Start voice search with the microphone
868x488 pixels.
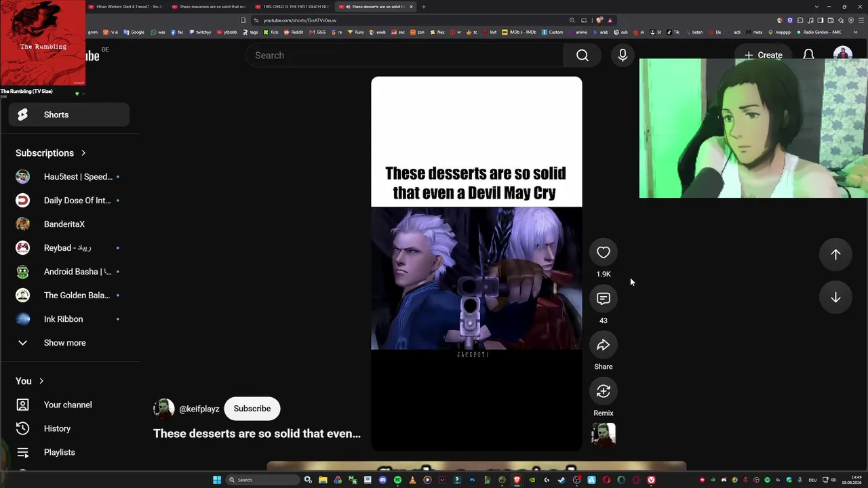tap(623, 56)
